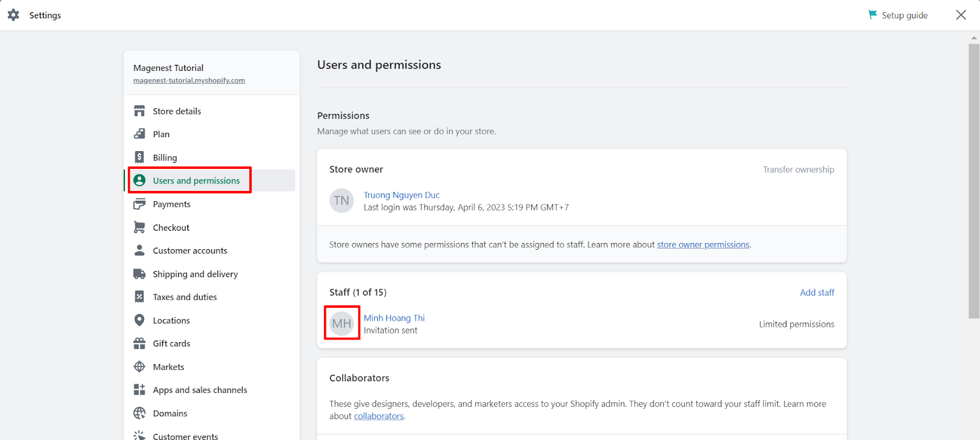The image size is (980, 440).
Task: Click the Shipping and delivery truck icon
Action: 140,274
